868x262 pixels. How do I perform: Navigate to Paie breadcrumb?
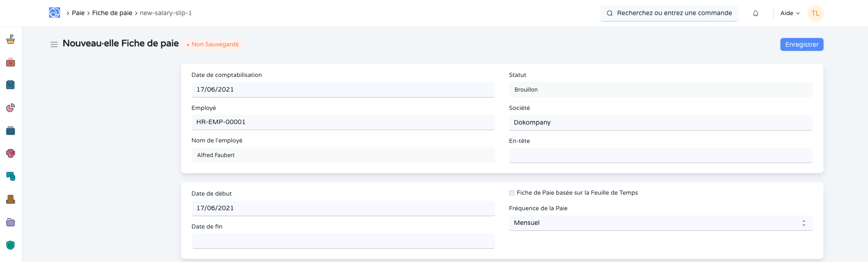[x=78, y=13]
